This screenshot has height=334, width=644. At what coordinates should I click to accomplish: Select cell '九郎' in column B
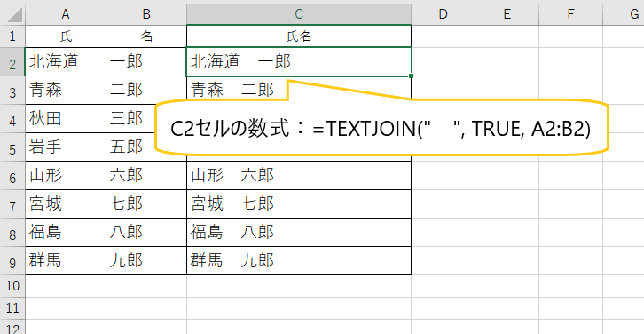[x=146, y=261]
